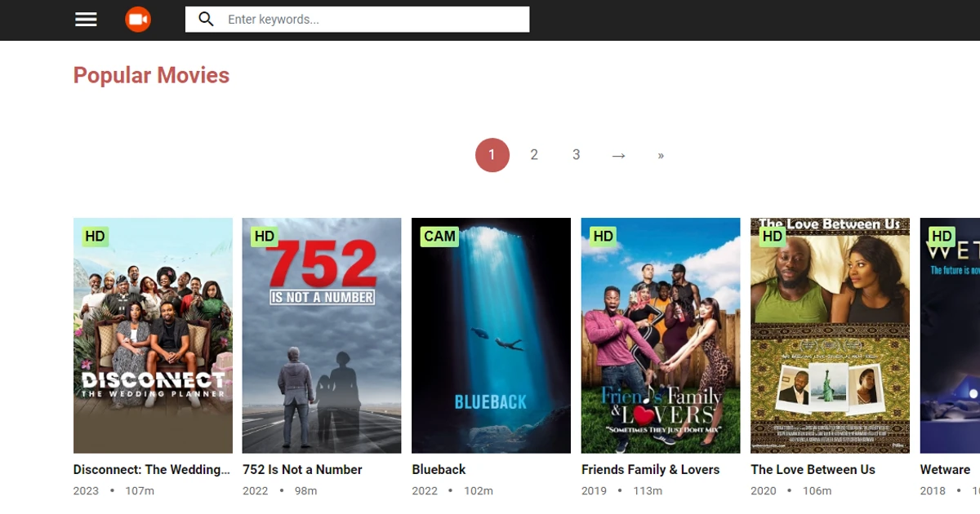980x514 pixels.
Task: Click the 752 Is Not a Number title
Action: (302, 470)
